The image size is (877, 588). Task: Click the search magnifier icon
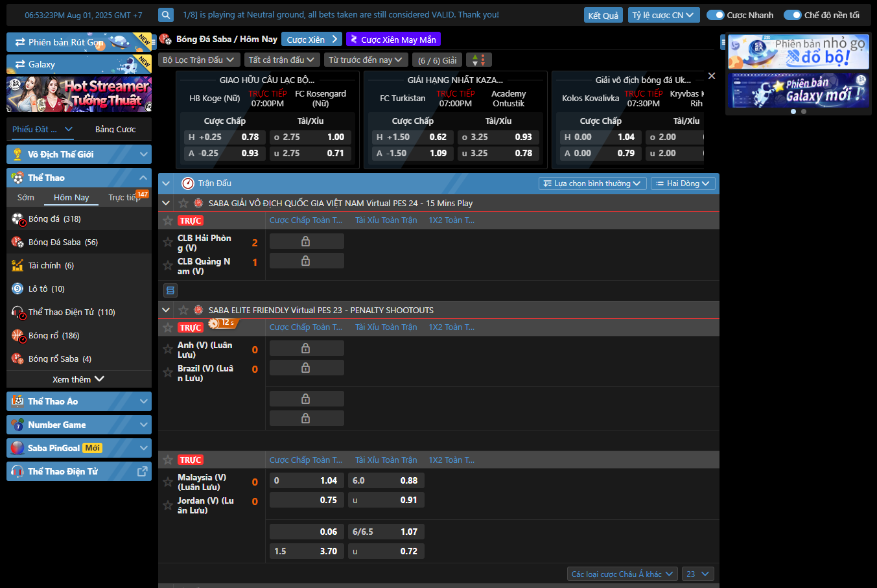(x=166, y=15)
